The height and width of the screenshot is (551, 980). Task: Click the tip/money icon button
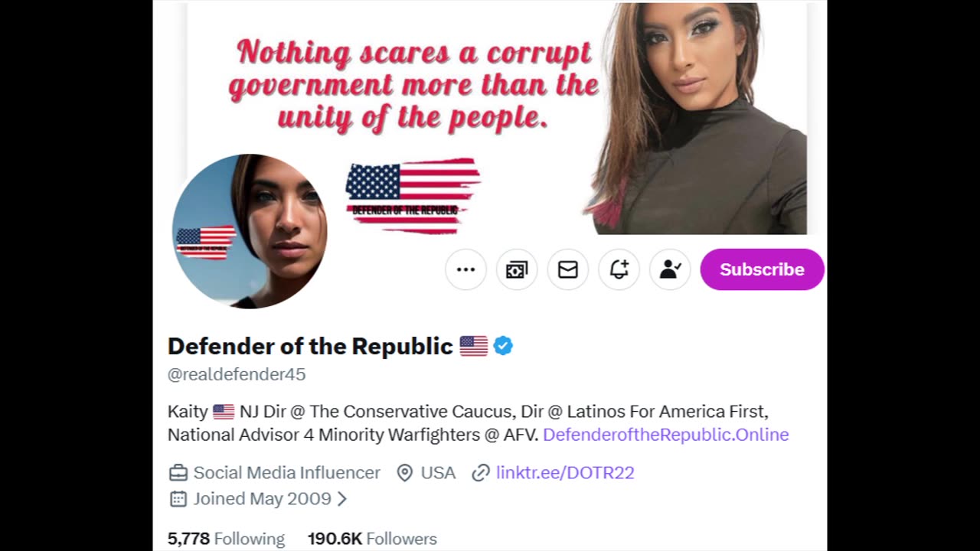(517, 269)
